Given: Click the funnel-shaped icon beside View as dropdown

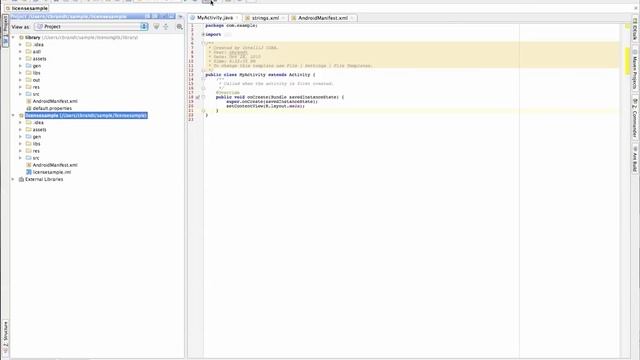Looking at the screenshot, I should 156,27.
